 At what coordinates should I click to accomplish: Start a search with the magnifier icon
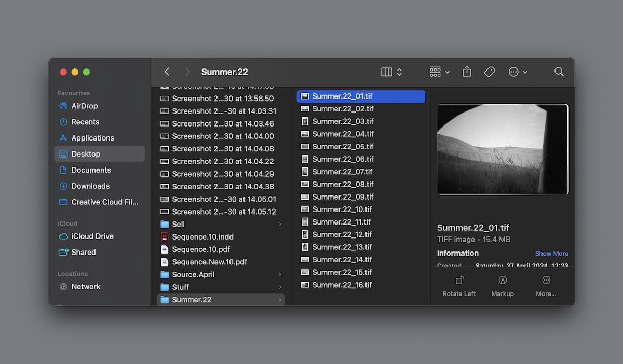coord(559,72)
